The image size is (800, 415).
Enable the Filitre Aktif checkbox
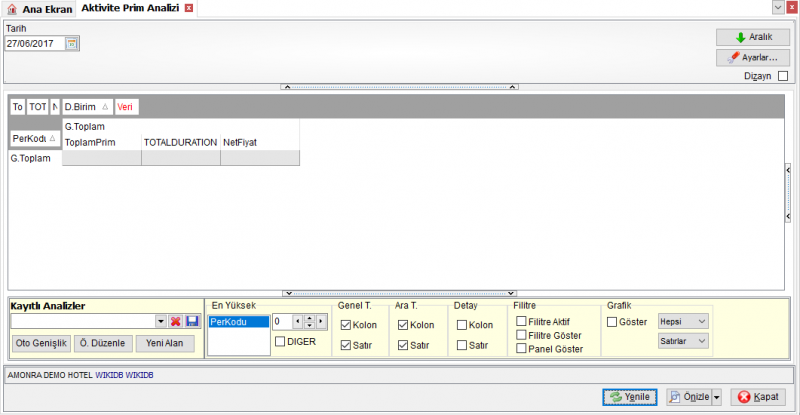(x=521, y=321)
